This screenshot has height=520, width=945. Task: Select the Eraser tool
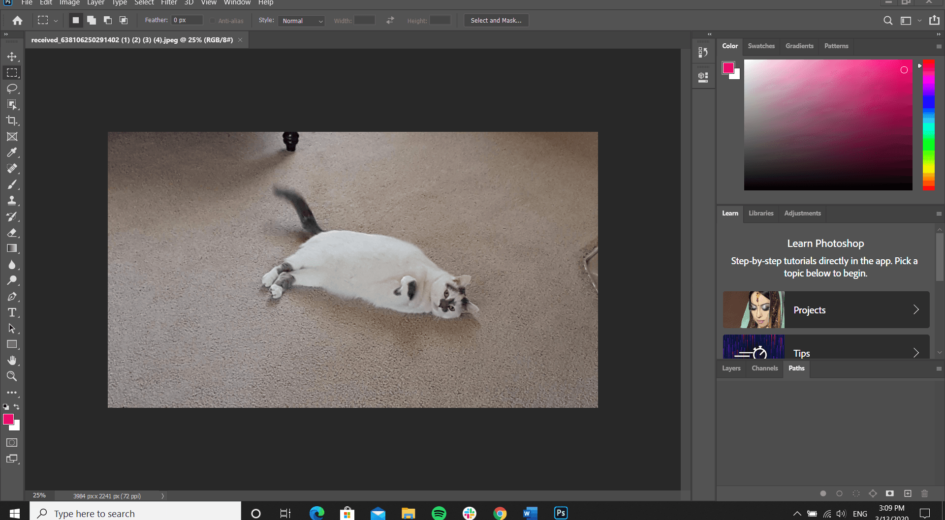11,233
